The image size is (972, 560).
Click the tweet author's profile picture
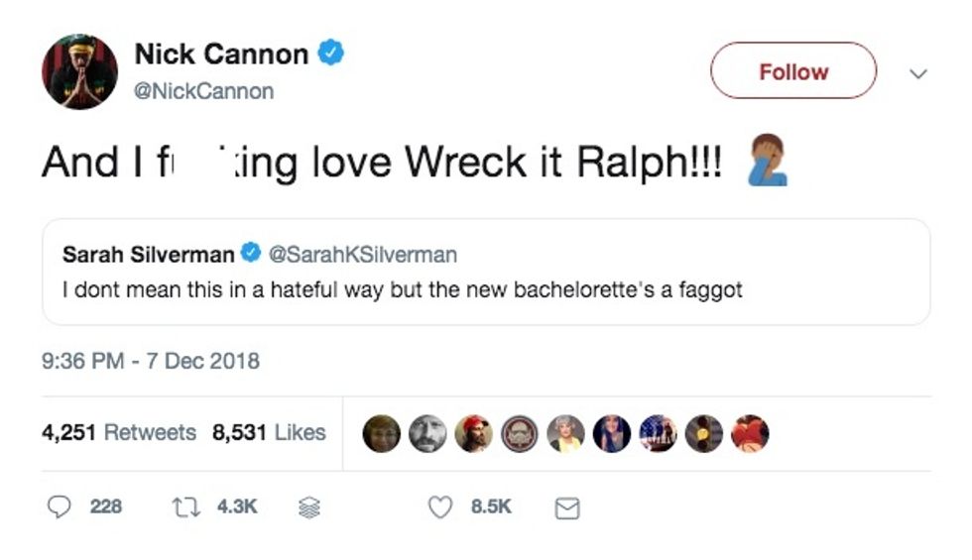tap(79, 72)
